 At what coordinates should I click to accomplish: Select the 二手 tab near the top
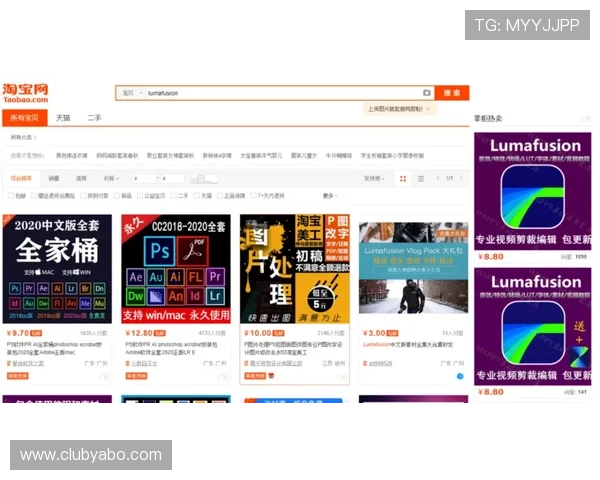point(95,118)
